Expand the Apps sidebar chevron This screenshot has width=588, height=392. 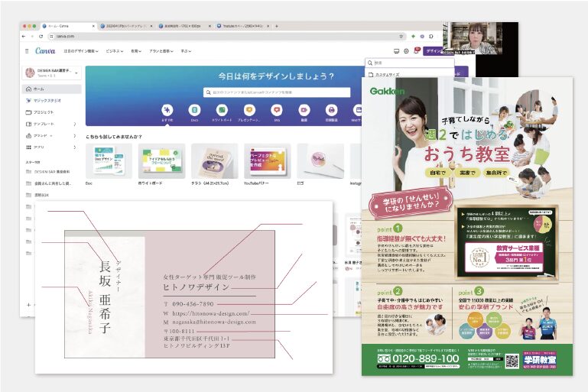[x=75, y=146]
